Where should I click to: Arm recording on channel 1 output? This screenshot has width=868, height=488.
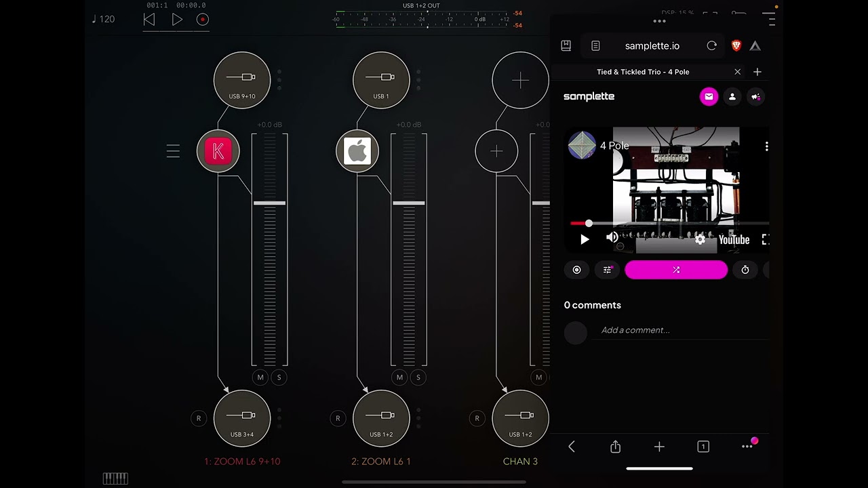[x=199, y=418]
